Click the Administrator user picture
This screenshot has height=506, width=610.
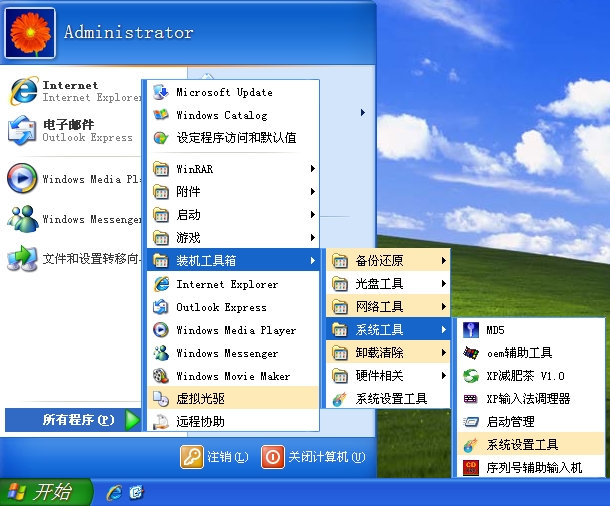(x=30, y=33)
